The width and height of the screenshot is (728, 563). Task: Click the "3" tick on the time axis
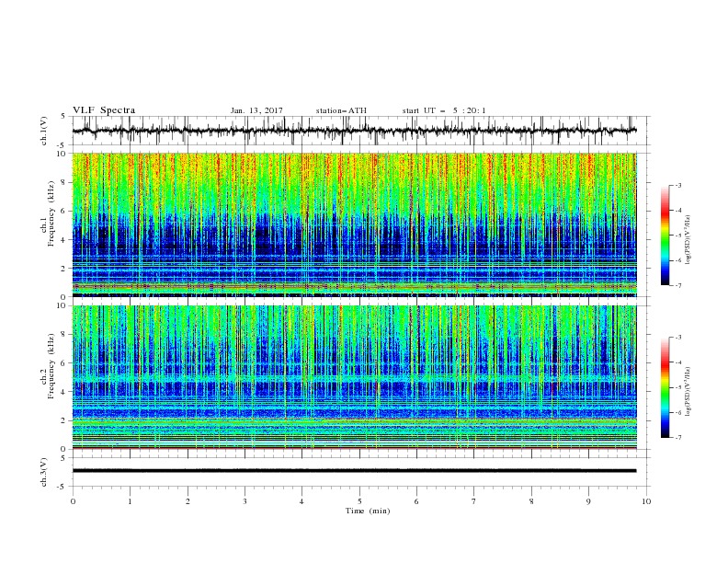pyautogui.click(x=245, y=501)
